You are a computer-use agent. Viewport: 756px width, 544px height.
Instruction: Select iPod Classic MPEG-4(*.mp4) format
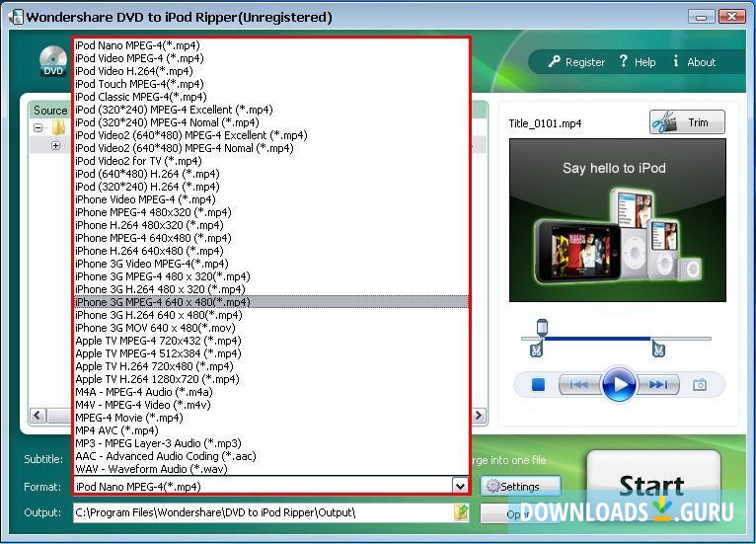tap(271, 97)
